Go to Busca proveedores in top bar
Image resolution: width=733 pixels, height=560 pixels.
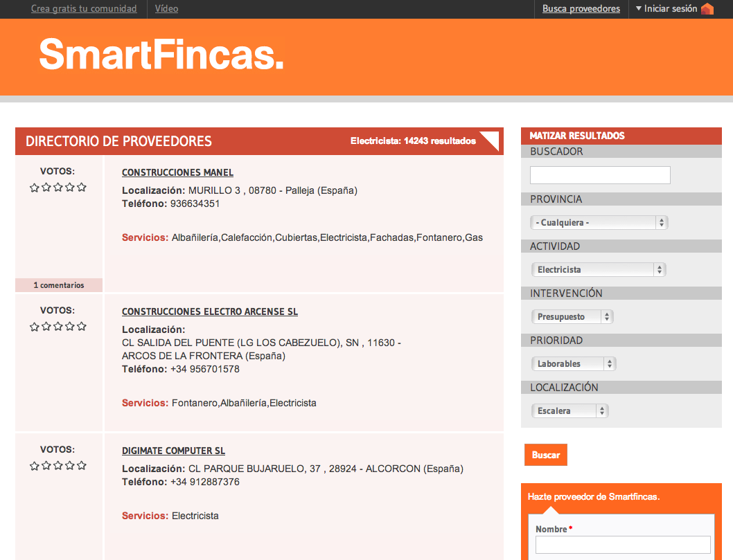click(x=581, y=9)
